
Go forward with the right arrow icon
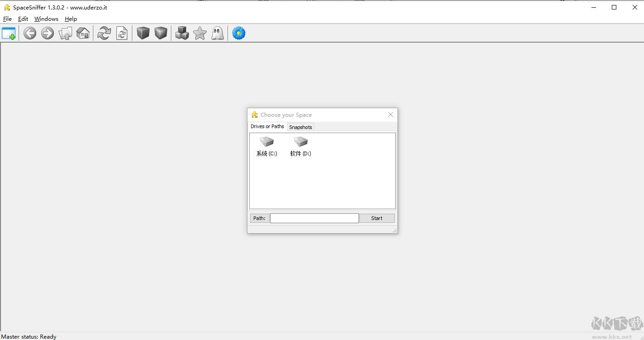(x=48, y=34)
